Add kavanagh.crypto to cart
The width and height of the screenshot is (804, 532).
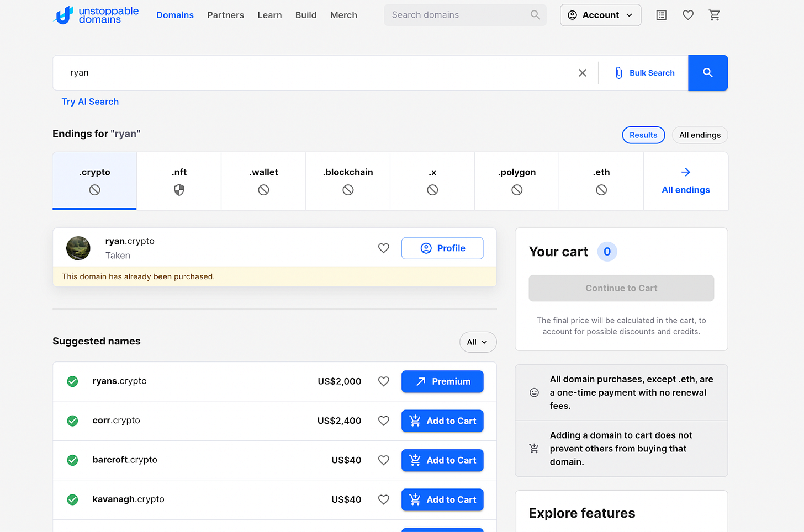[442, 499]
